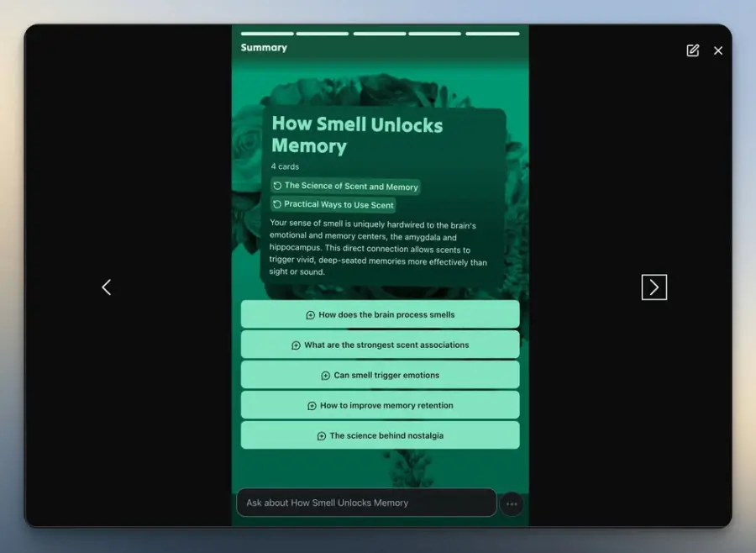Click the plus-chat icon beside brain process smells

pyautogui.click(x=311, y=315)
